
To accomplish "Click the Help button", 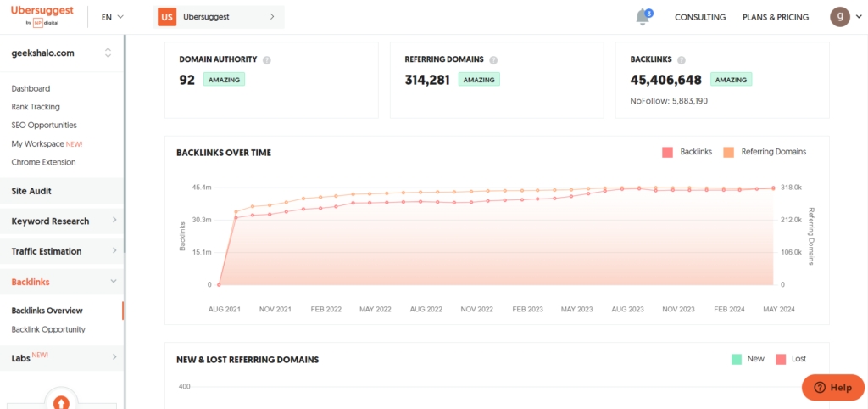I will click(x=833, y=388).
